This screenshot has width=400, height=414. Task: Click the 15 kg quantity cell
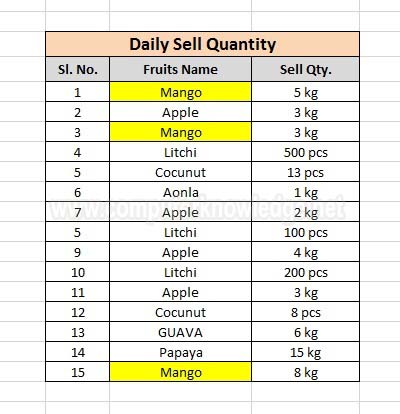click(305, 352)
